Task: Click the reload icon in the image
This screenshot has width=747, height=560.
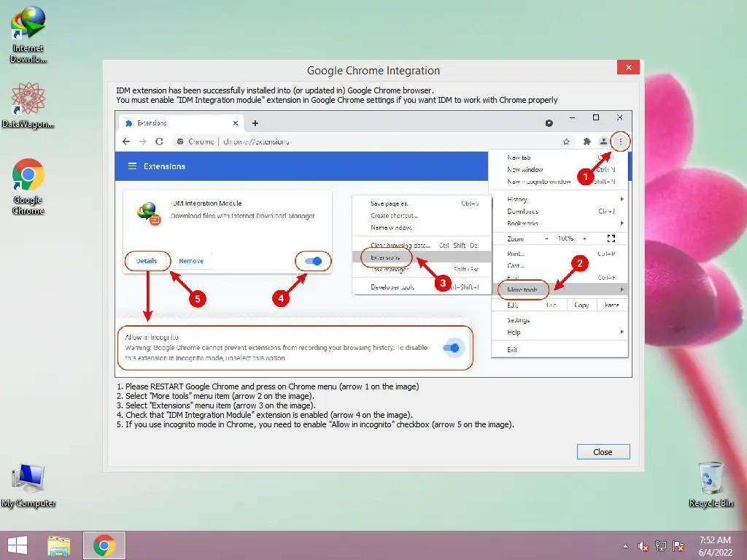Action: coord(160,141)
